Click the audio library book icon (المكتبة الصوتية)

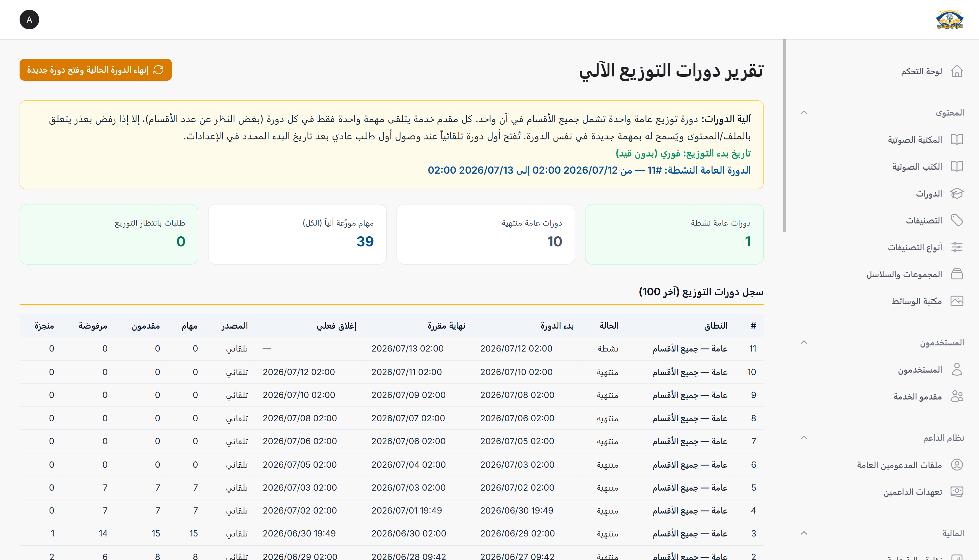tap(957, 139)
